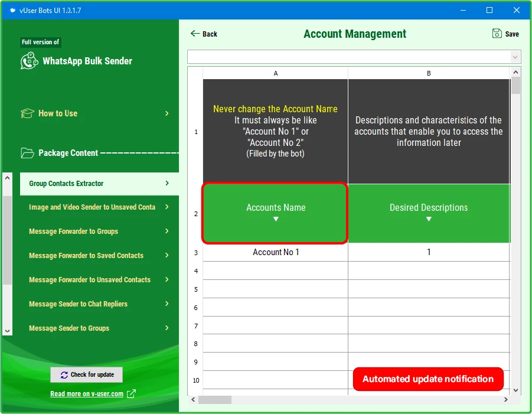Click the horizontal scrollbar thumb

coord(215,400)
